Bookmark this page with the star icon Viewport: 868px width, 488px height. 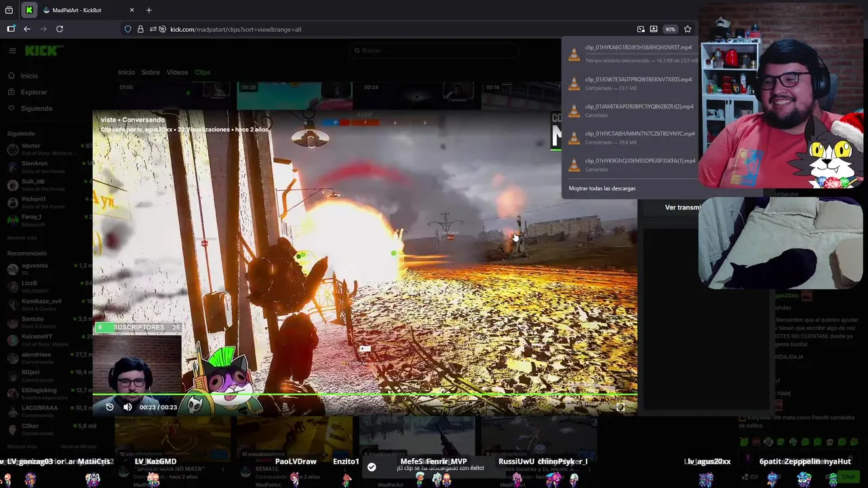(688, 29)
